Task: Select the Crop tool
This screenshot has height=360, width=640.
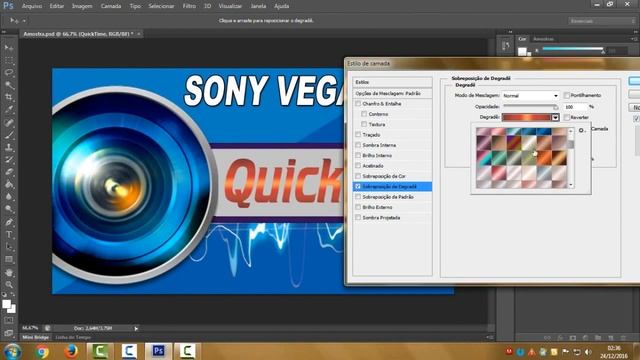Action: (9, 97)
